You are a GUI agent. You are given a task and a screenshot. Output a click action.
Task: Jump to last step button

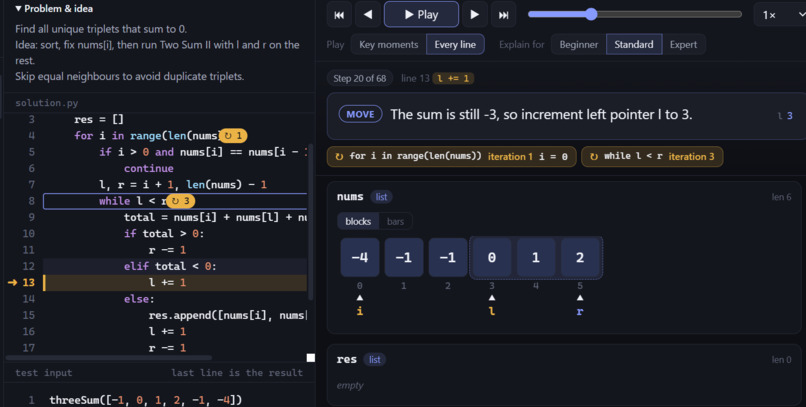click(503, 14)
